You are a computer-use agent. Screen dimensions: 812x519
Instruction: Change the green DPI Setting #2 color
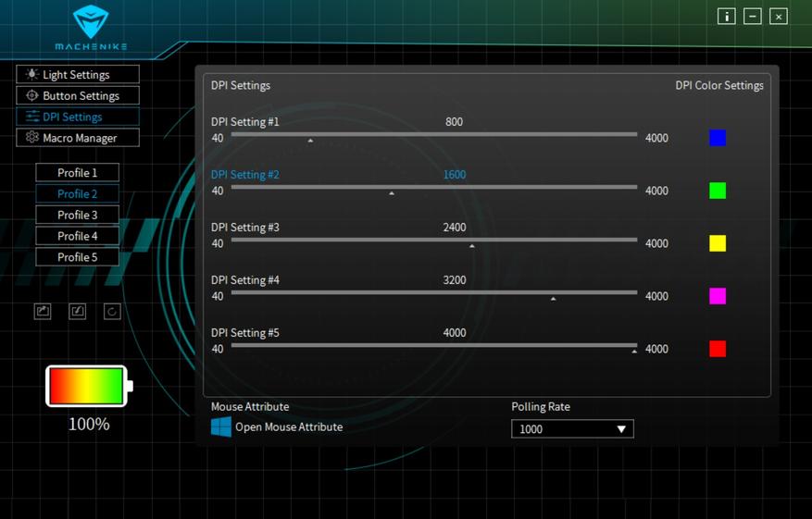(x=718, y=191)
